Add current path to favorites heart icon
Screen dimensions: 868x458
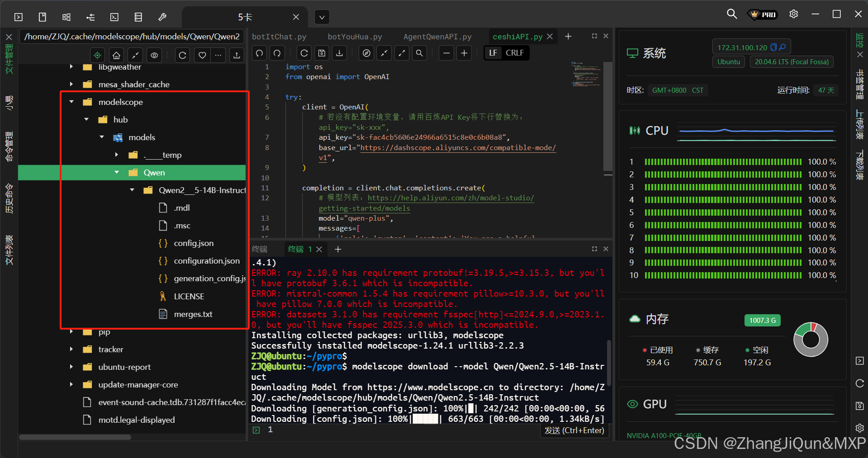click(x=202, y=55)
